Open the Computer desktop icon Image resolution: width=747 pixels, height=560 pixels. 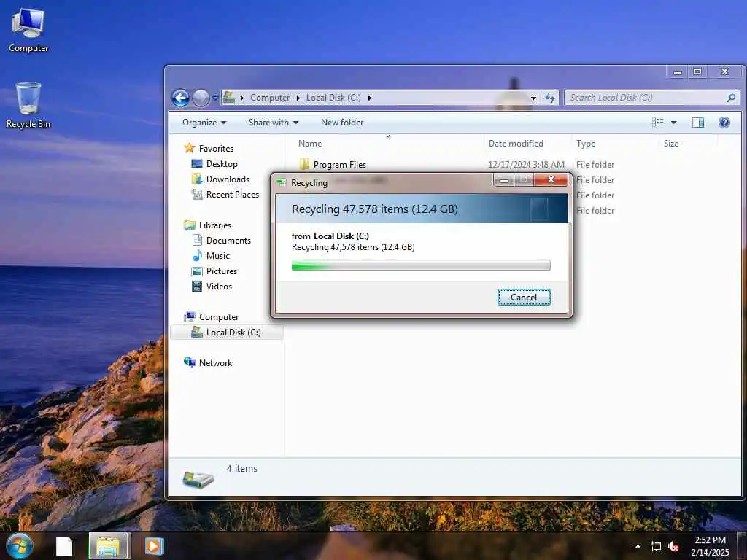click(28, 29)
